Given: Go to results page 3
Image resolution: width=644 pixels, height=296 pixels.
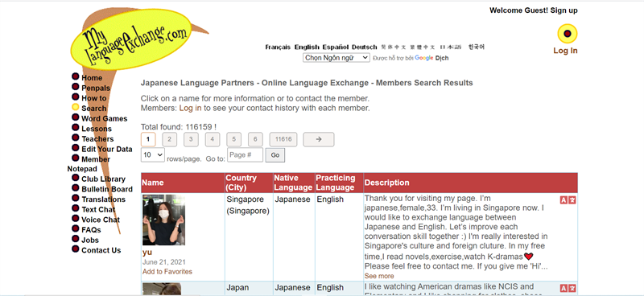Looking at the screenshot, I should click(191, 140).
